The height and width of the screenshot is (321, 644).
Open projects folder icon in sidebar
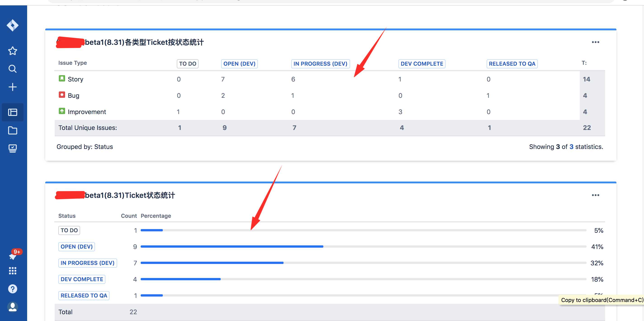tap(12, 130)
